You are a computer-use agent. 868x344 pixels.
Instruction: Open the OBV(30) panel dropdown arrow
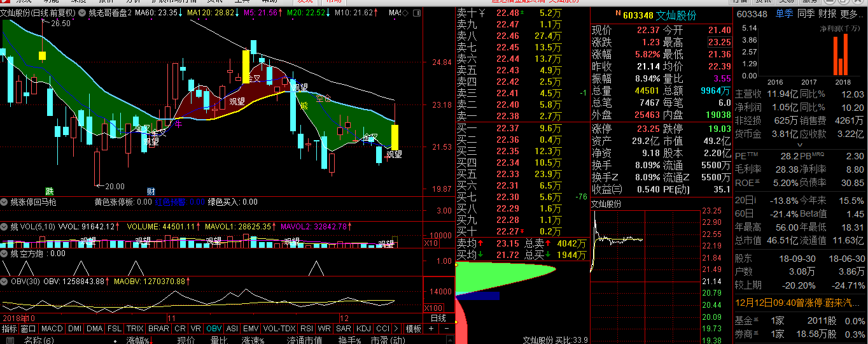(4, 281)
